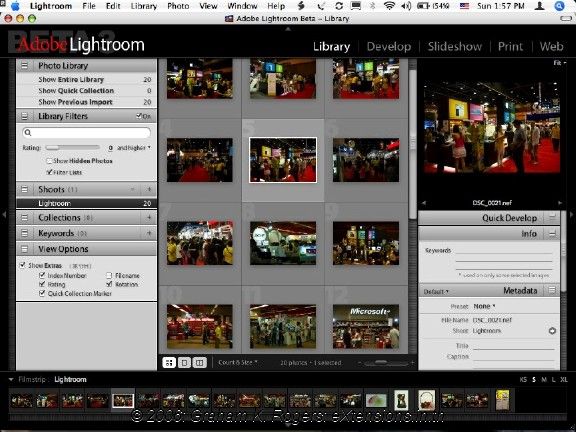Click the grid vertical scrollbar
576x432 pixels.
click(x=413, y=143)
